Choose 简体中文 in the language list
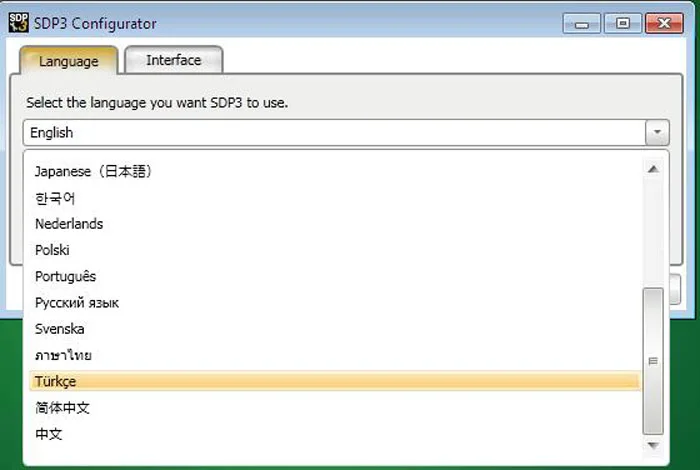 tap(335, 408)
